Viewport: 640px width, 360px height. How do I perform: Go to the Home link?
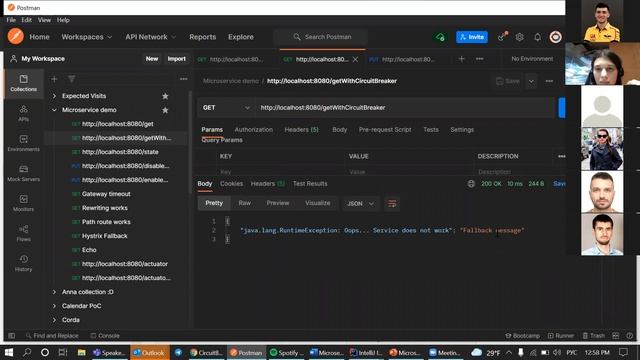pyautogui.click(x=39, y=37)
